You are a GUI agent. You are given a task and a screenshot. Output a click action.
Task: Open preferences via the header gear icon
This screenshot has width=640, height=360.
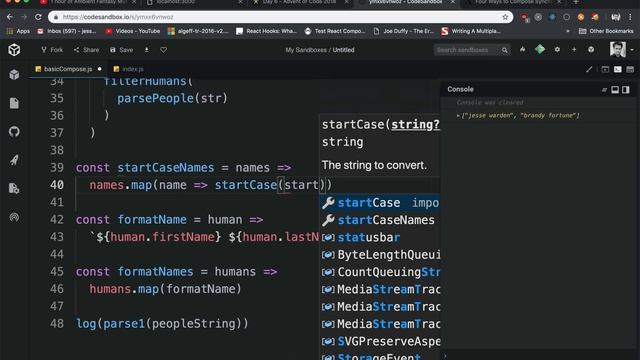pos(557,49)
